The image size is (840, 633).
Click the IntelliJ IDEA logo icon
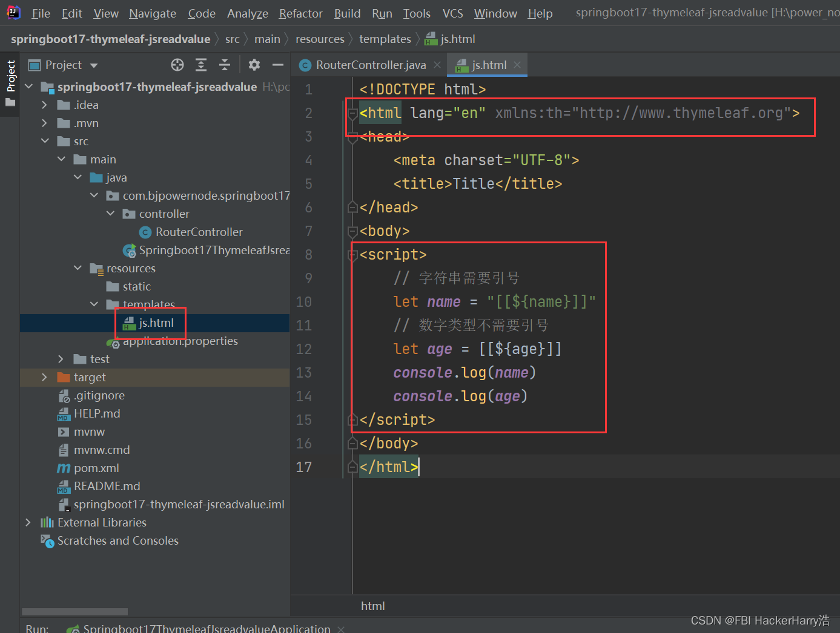pos(13,12)
